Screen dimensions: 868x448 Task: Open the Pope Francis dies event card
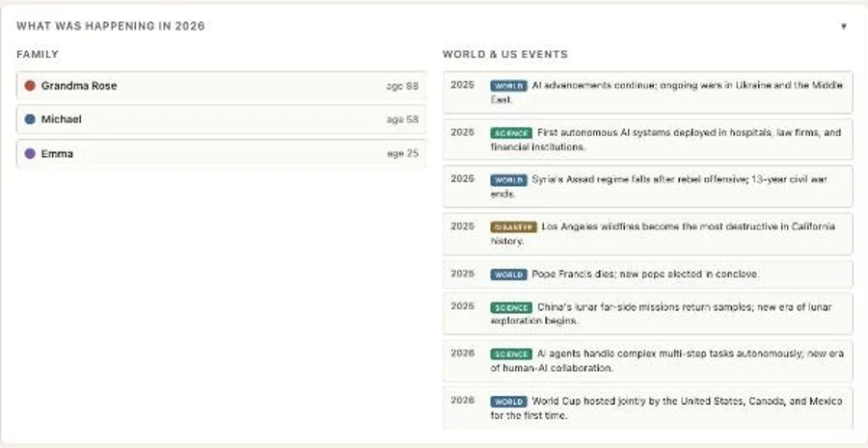(x=648, y=275)
